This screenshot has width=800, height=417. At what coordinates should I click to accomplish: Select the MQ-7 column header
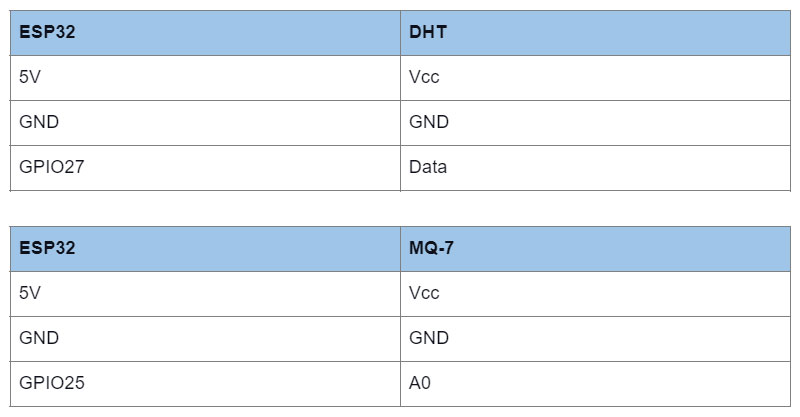coord(595,249)
